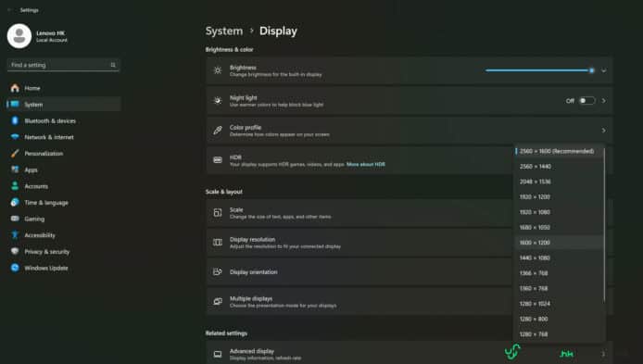Click the Time & language globe icon
The height and width of the screenshot is (364, 643).
click(x=15, y=202)
